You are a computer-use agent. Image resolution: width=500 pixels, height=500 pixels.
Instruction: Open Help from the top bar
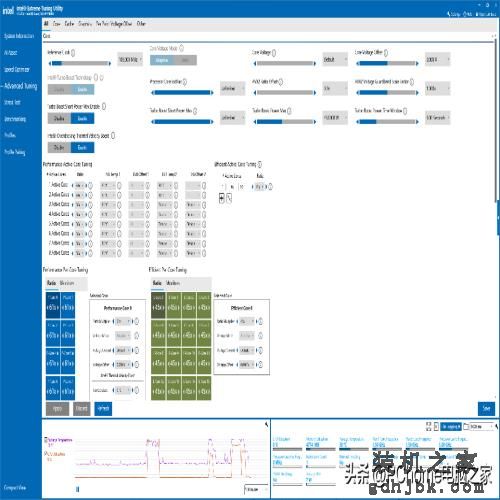[x=468, y=14]
